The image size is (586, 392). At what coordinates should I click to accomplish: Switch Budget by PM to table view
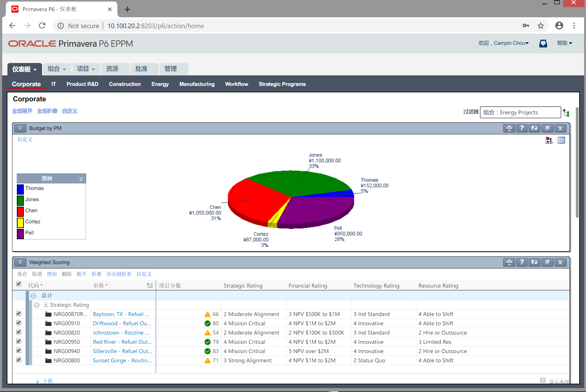(561, 140)
